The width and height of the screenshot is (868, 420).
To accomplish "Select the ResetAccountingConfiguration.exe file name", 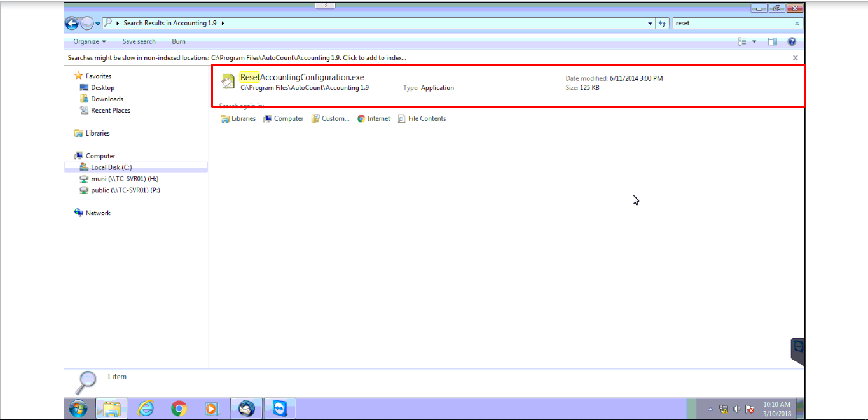I will pos(302,77).
